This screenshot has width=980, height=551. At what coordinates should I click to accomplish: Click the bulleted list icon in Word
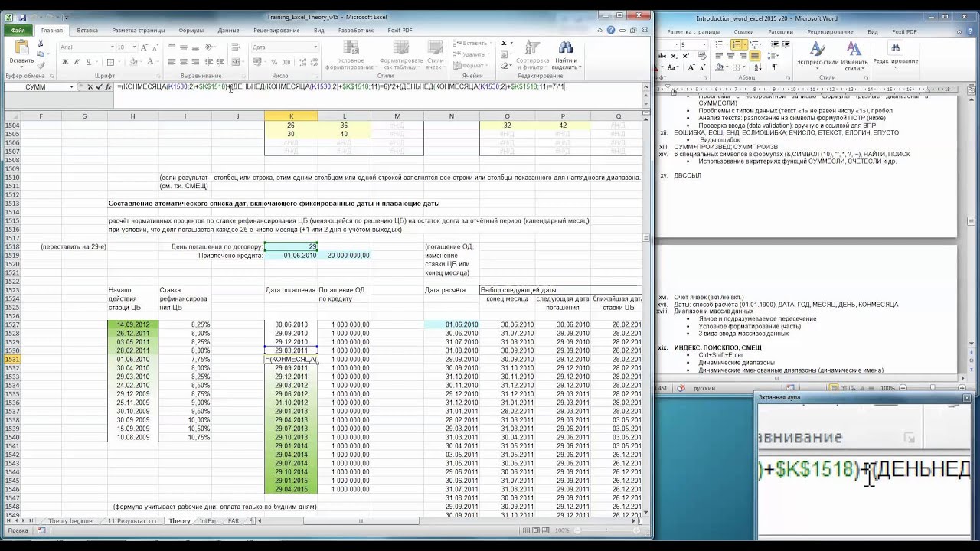click(720, 45)
